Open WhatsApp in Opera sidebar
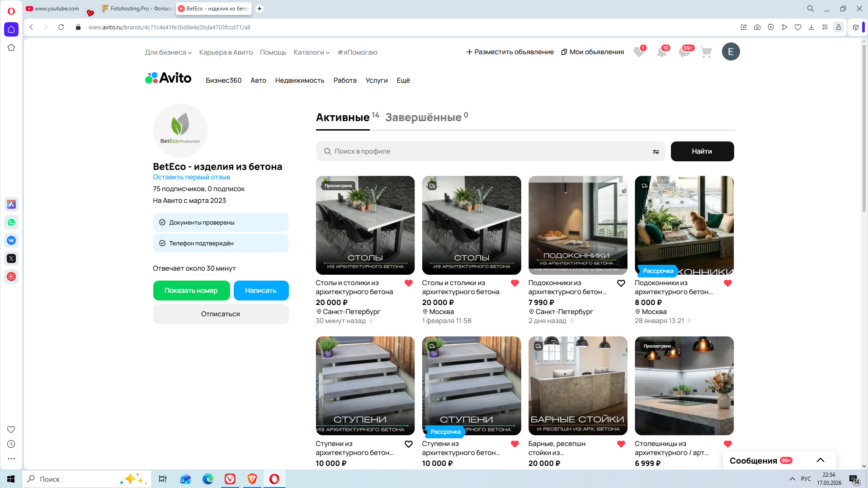This screenshot has width=868, height=488. (11, 222)
